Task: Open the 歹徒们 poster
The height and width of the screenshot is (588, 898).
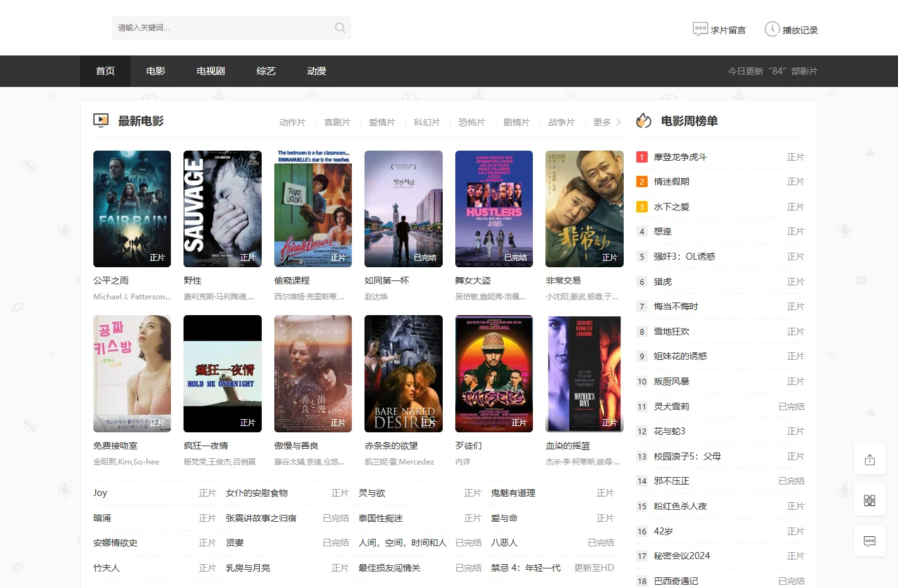Action: coord(494,374)
